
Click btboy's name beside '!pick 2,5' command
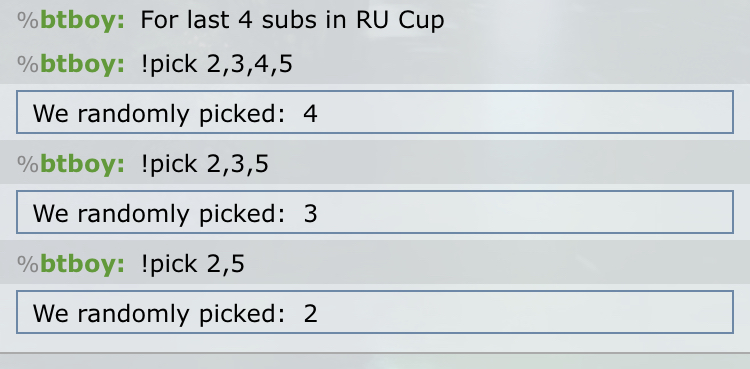[x=82, y=264]
